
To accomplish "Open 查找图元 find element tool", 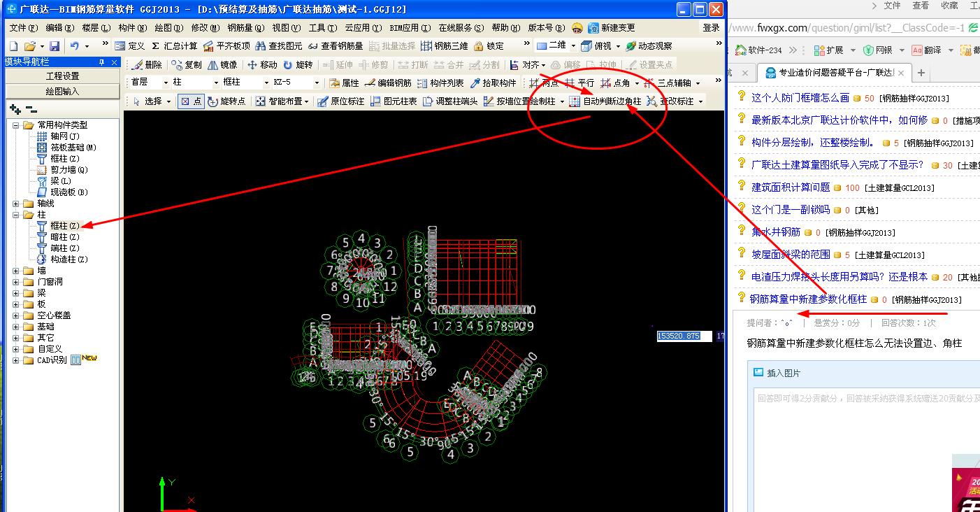I will coord(279,45).
